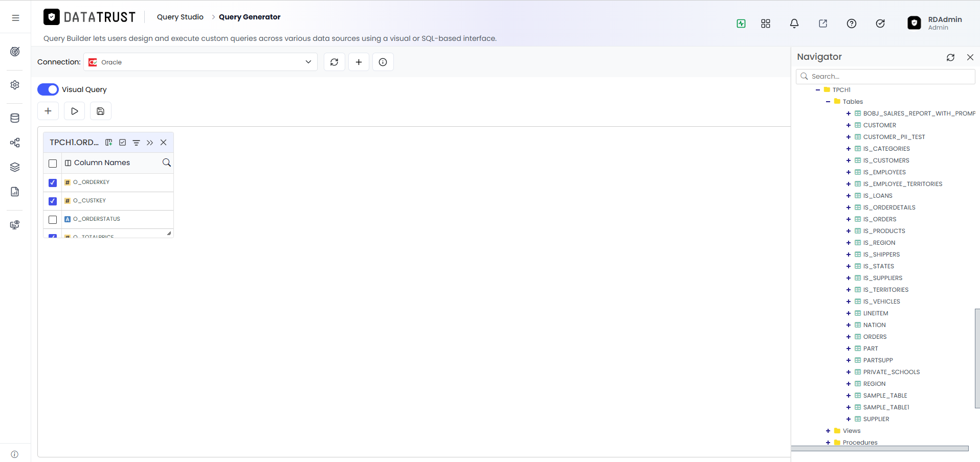
Task: Open the Oracle connection dropdown
Action: point(201,62)
